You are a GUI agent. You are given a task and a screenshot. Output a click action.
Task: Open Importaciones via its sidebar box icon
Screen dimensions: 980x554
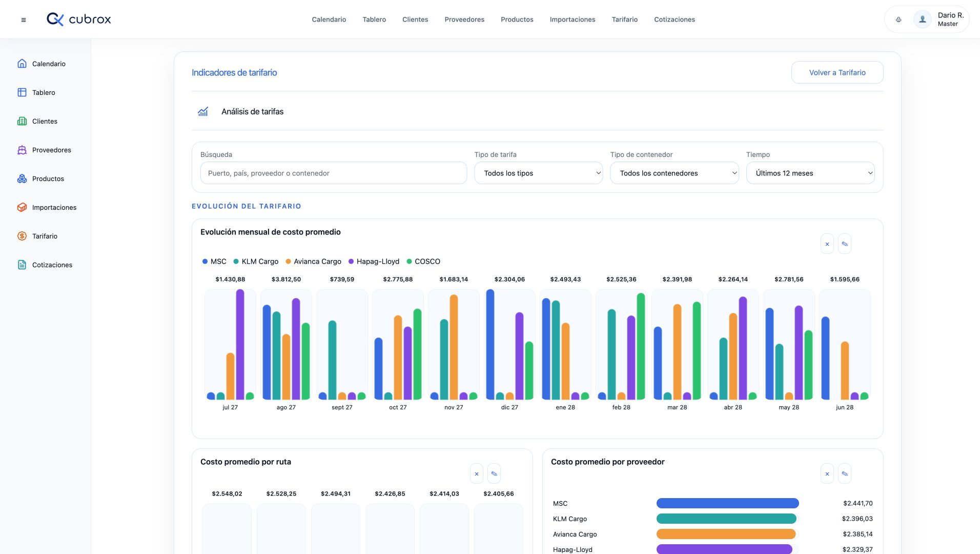(22, 207)
